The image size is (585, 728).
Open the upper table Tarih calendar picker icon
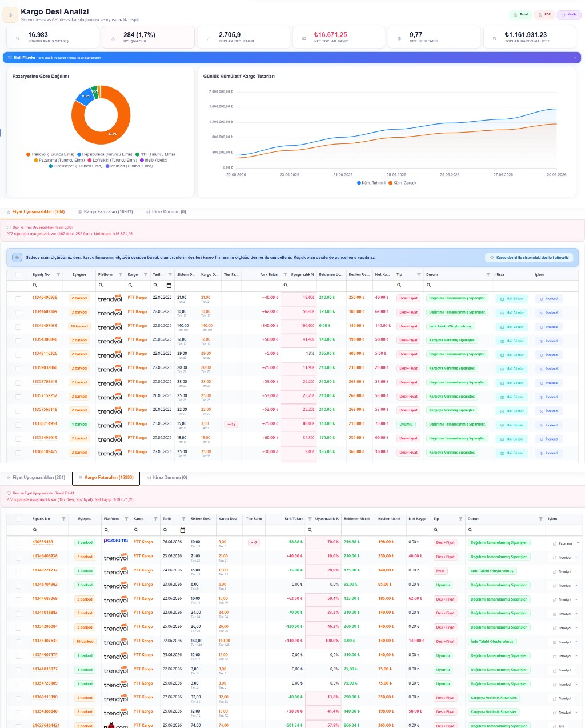(x=169, y=285)
